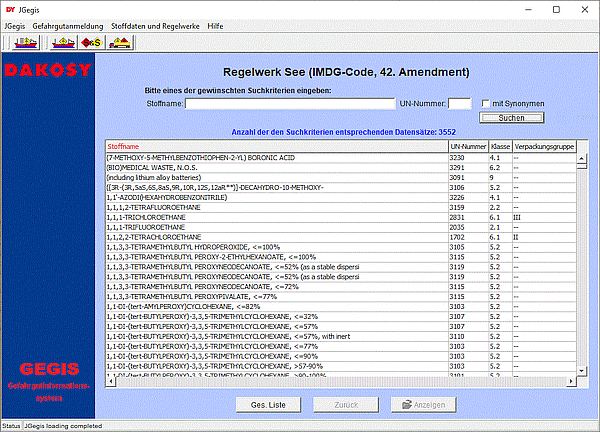Open the Hilfe menu
The image size is (600, 432).
[x=215, y=26]
